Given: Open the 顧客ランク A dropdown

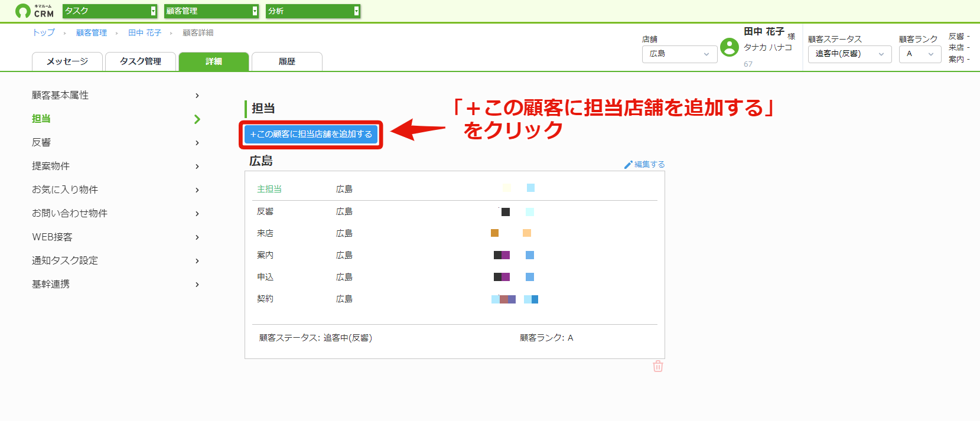Looking at the screenshot, I should [920, 54].
